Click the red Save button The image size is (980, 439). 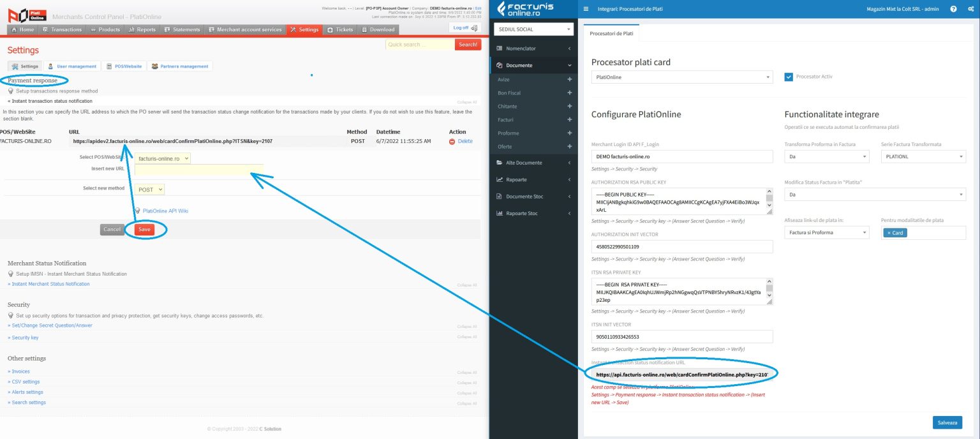(145, 230)
